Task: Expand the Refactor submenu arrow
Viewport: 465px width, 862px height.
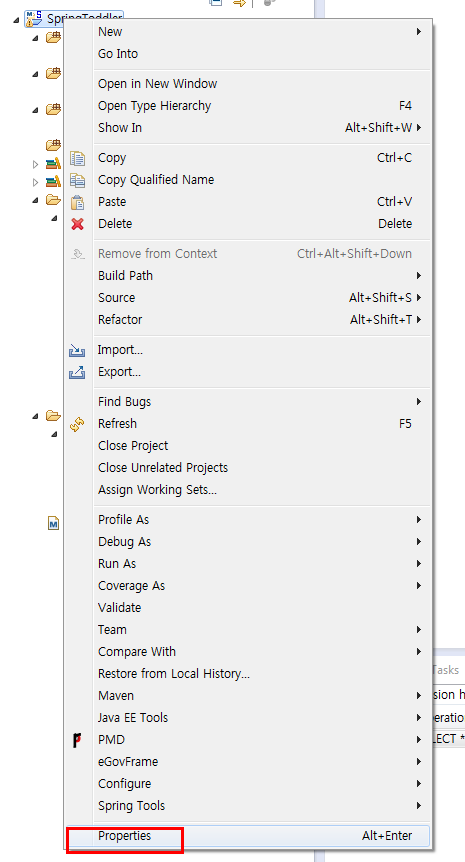Action: click(419, 319)
